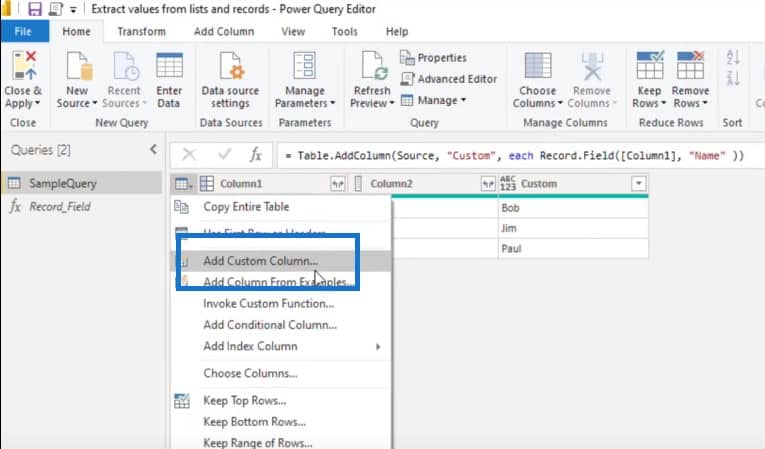Open query Properties
Screen dimensions: 765x449
click(x=433, y=58)
